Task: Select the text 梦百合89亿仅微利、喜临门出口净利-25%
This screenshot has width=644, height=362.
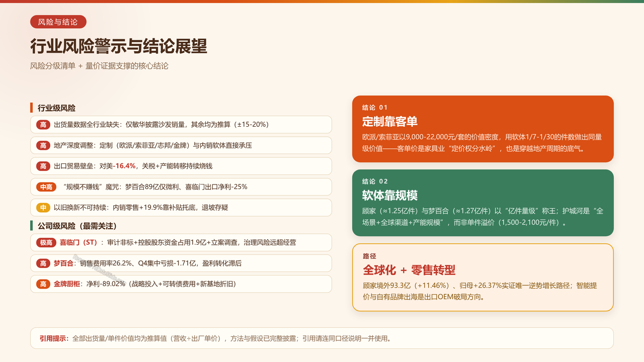Action: [x=186, y=187]
